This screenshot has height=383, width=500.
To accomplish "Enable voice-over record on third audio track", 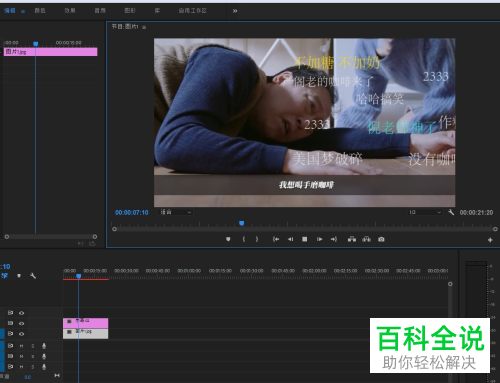I will 44,367.
